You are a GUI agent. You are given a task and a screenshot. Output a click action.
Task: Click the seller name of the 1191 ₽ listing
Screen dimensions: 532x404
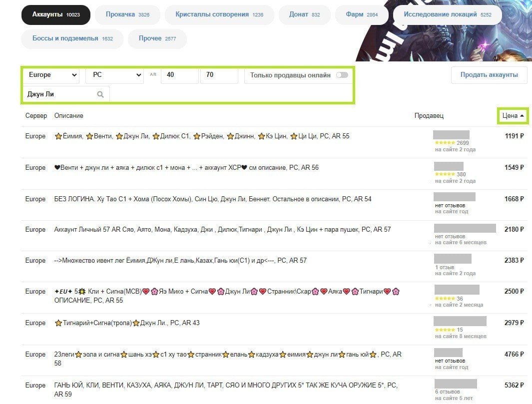pyautogui.click(x=451, y=135)
